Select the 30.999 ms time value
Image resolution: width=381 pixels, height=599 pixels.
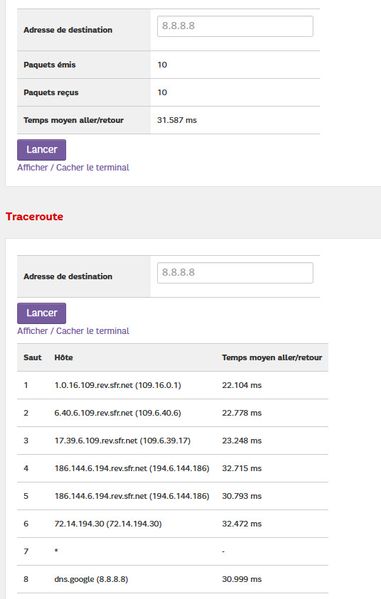click(242, 579)
